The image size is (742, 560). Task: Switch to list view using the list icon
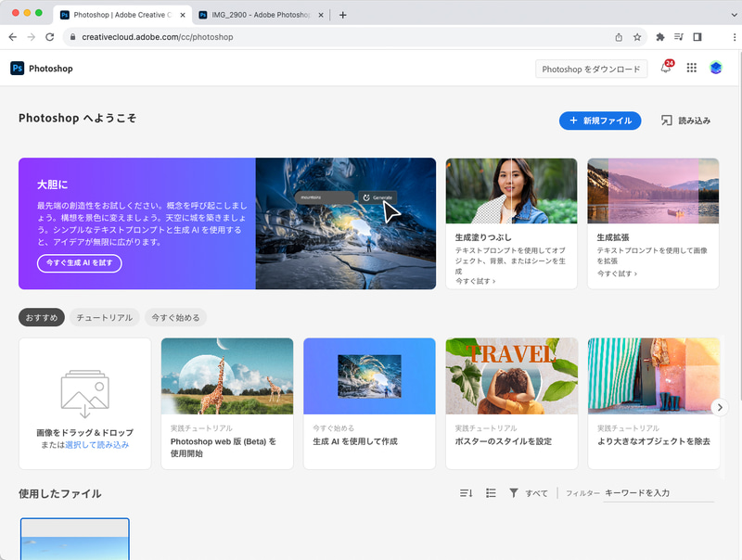click(490, 493)
